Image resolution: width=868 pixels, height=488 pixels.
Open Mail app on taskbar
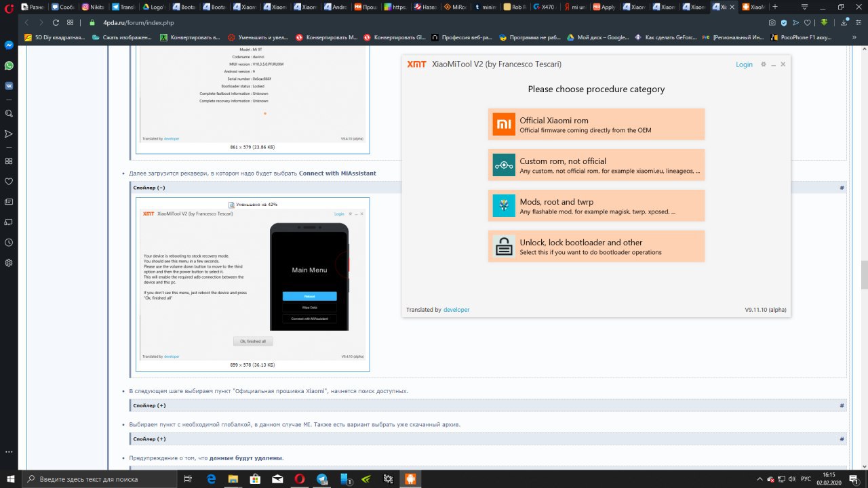tap(277, 479)
